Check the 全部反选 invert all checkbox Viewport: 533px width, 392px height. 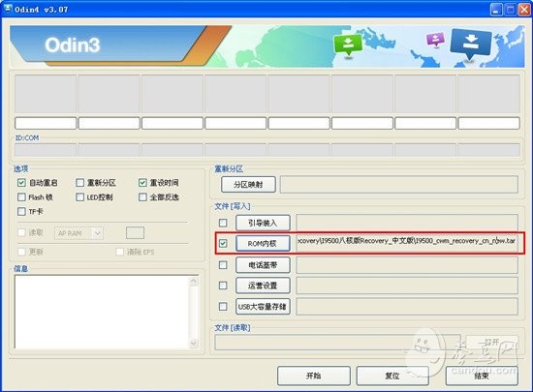pos(142,196)
